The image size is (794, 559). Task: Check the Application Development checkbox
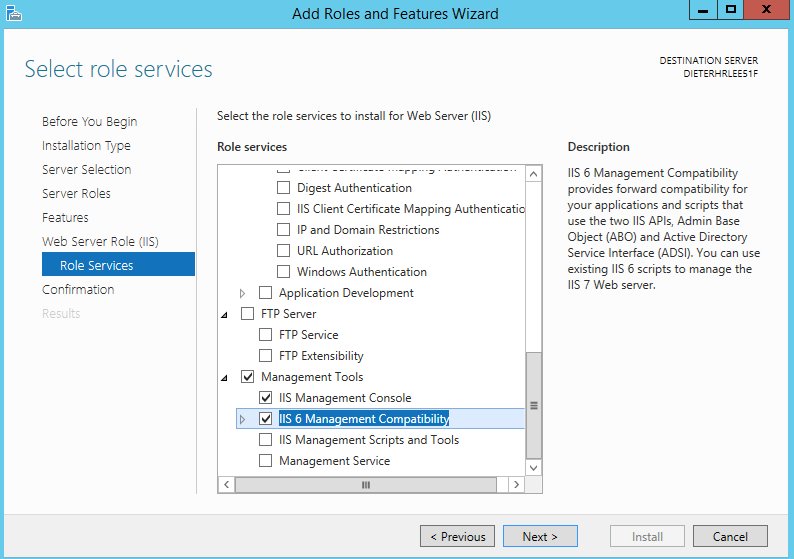(x=265, y=293)
